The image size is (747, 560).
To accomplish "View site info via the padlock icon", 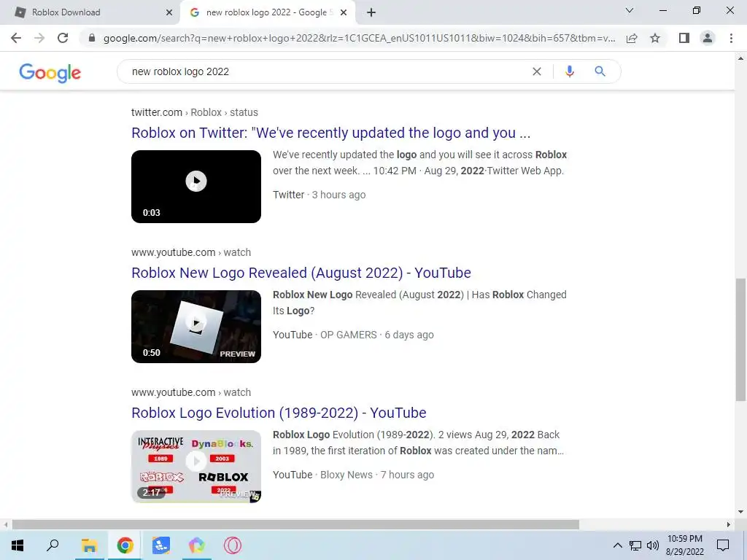I will point(92,38).
